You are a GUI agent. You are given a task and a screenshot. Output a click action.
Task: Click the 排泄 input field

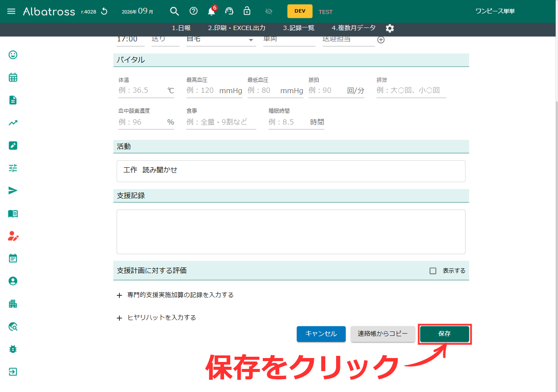tap(411, 91)
